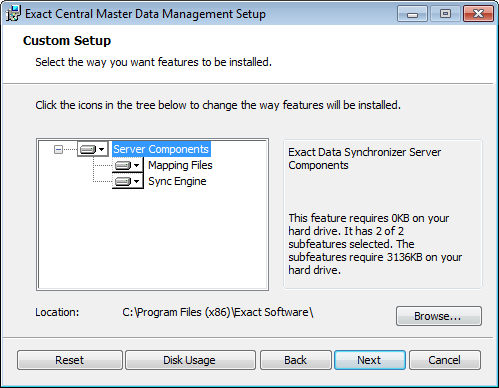499x388 pixels.
Task: Click the Sync Engine drive icon
Action: coord(123,181)
